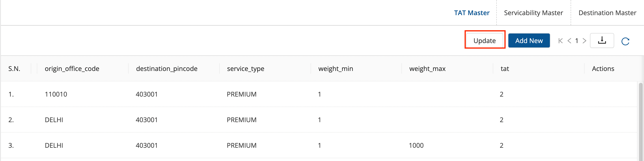
Task: Switch to TAT Master tab
Action: click(472, 13)
